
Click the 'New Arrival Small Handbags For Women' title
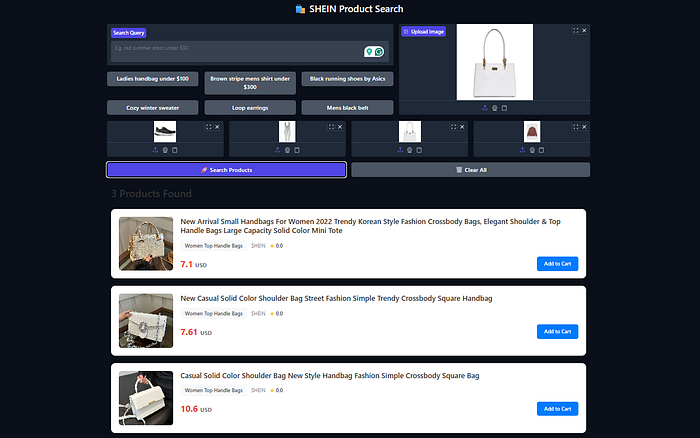(371, 226)
